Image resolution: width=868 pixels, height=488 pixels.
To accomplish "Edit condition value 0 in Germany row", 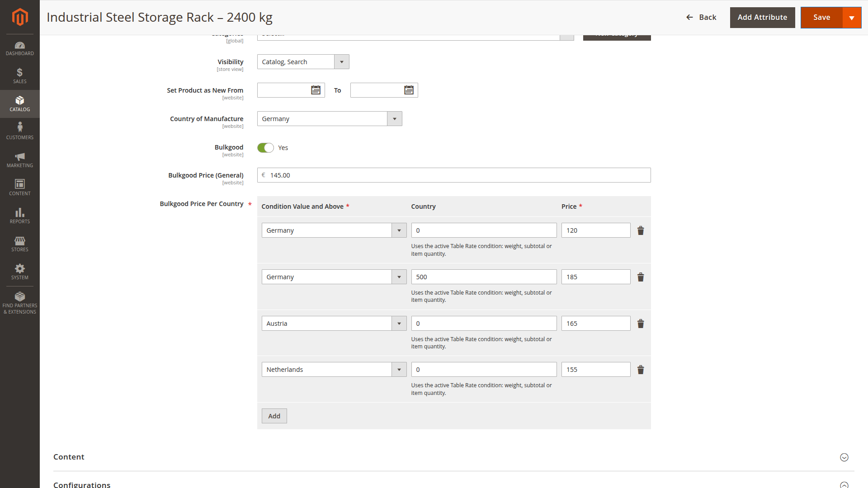I will click(x=484, y=230).
